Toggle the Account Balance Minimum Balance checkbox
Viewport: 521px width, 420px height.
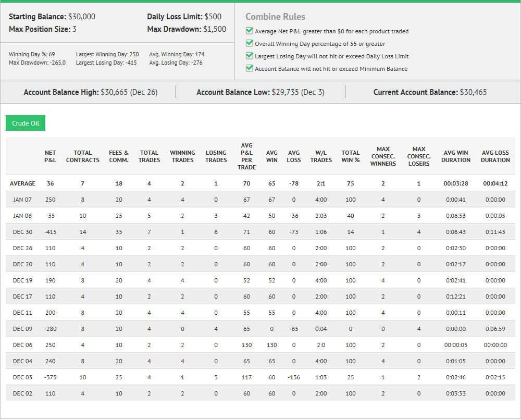pyautogui.click(x=249, y=68)
